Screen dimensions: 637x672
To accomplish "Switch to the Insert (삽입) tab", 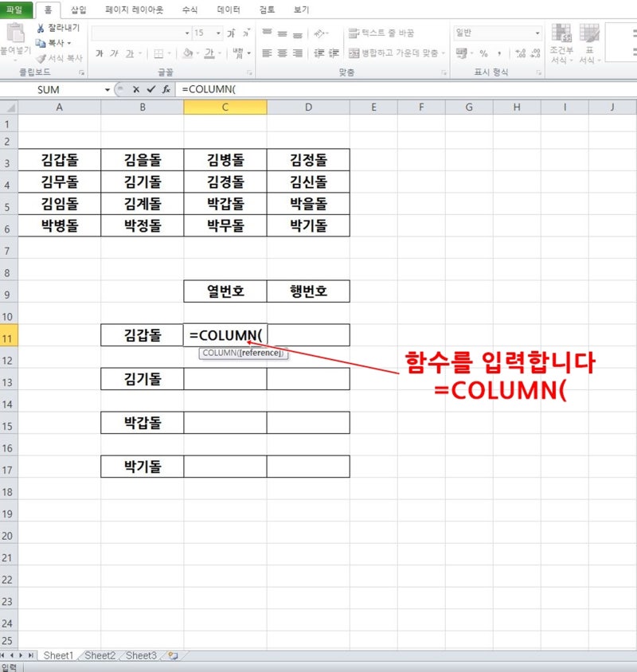I will [78, 10].
